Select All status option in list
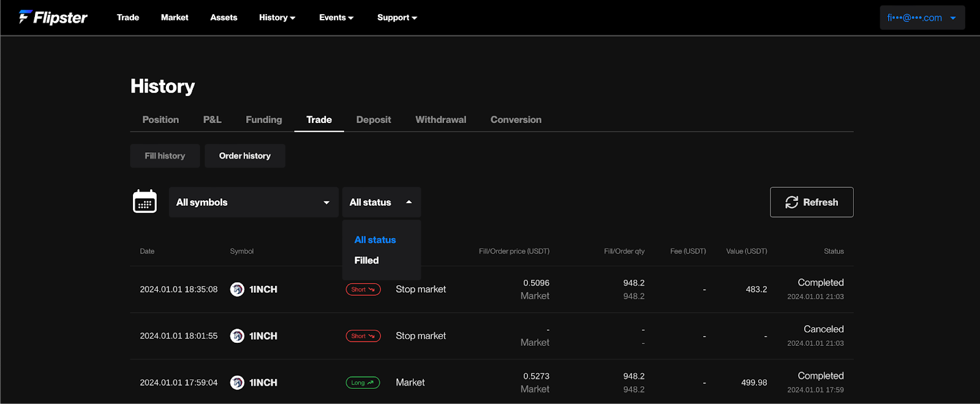 click(375, 240)
